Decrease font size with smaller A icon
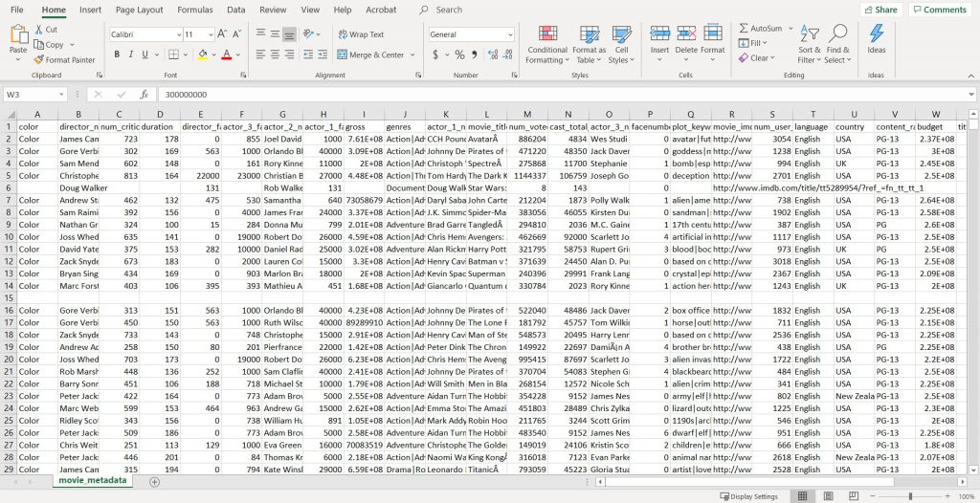 237,34
